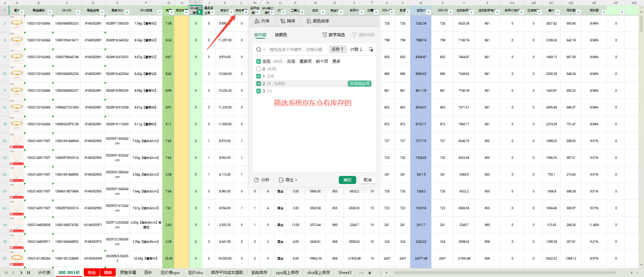The image size is (644, 277).
Task: Confirm the filter with 确定 button
Action: point(347,180)
